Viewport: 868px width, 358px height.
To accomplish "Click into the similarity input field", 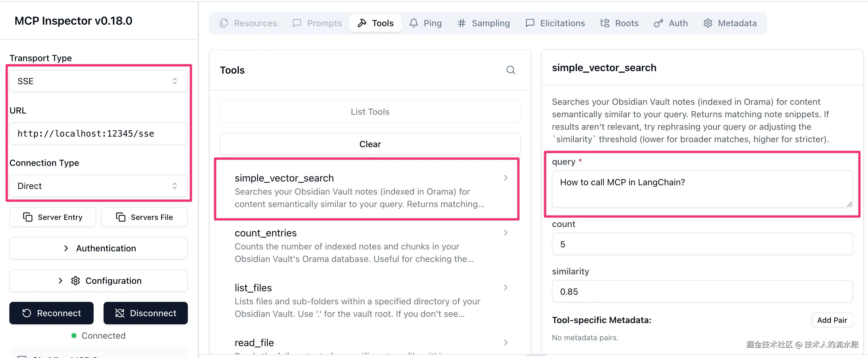I will click(702, 291).
